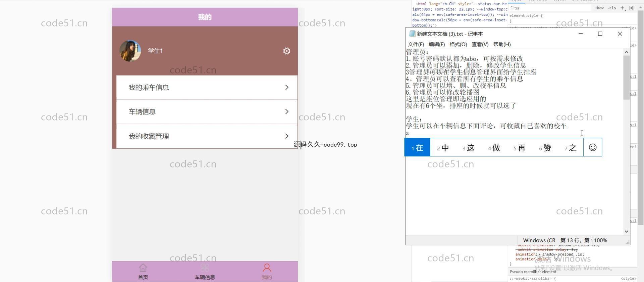Minimize the Notepad window
Viewport: 644px width, 282px height.
tap(581, 34)
